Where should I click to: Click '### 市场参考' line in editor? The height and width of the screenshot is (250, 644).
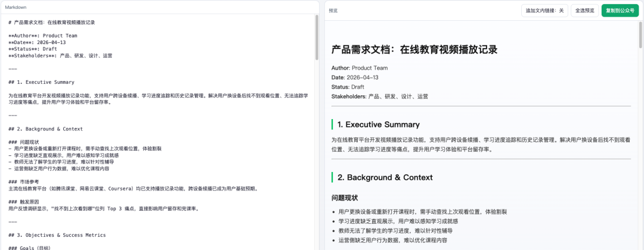23,182
